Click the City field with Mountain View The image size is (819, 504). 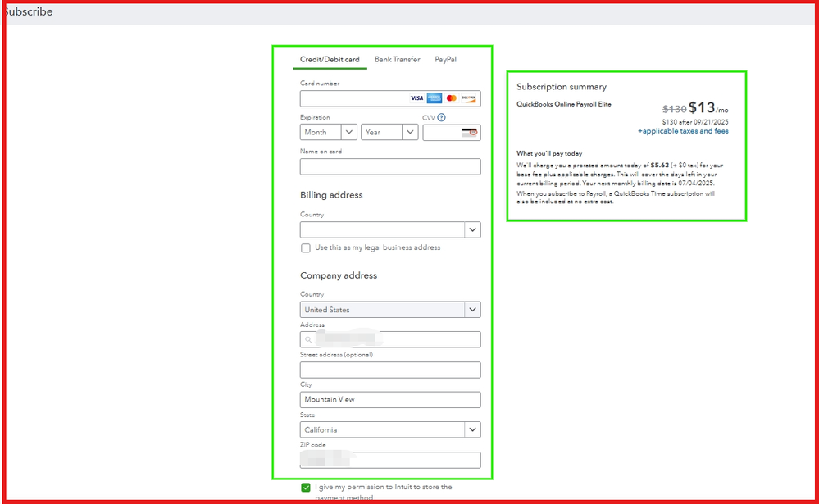pyautogui.click(x=390, y=400)
